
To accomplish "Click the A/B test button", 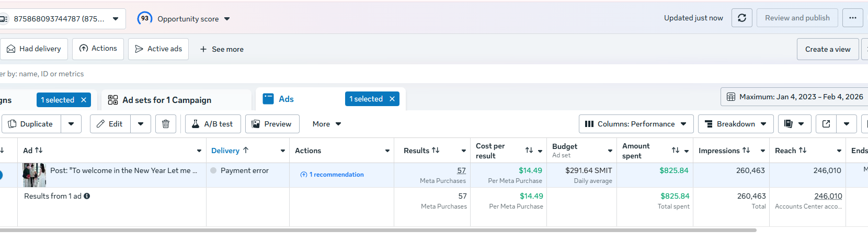I will point(213,124).
